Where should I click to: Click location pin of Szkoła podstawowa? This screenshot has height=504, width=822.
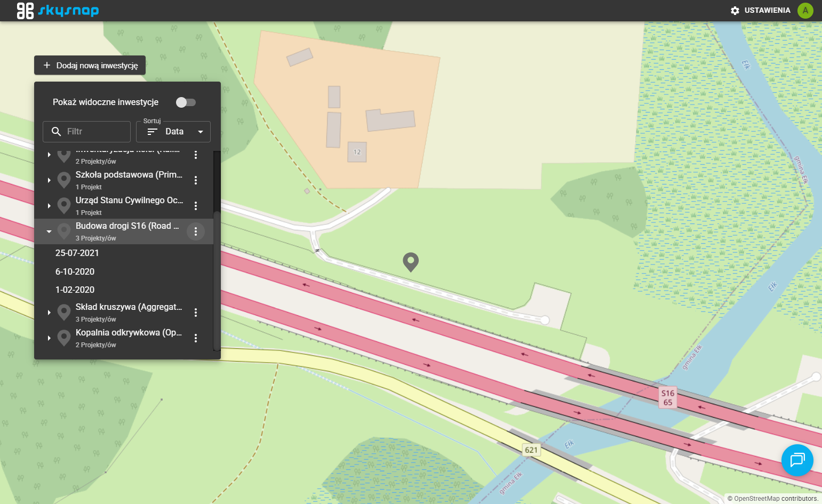[64, 180]
